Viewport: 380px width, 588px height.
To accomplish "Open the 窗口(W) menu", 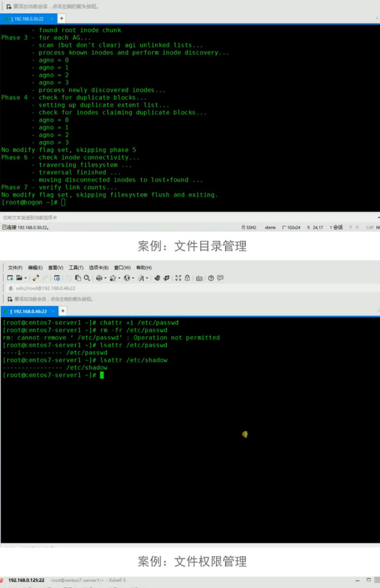I will coord(122,268).
